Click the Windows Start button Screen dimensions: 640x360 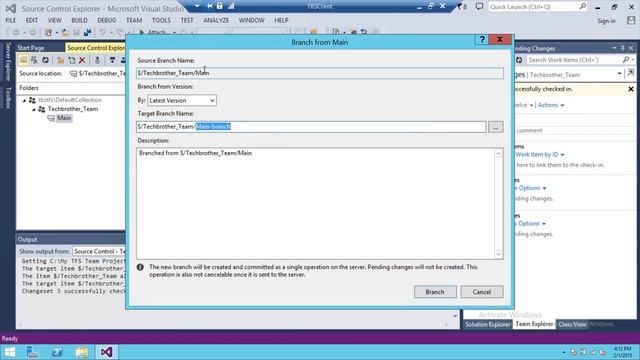pos(9,352)
